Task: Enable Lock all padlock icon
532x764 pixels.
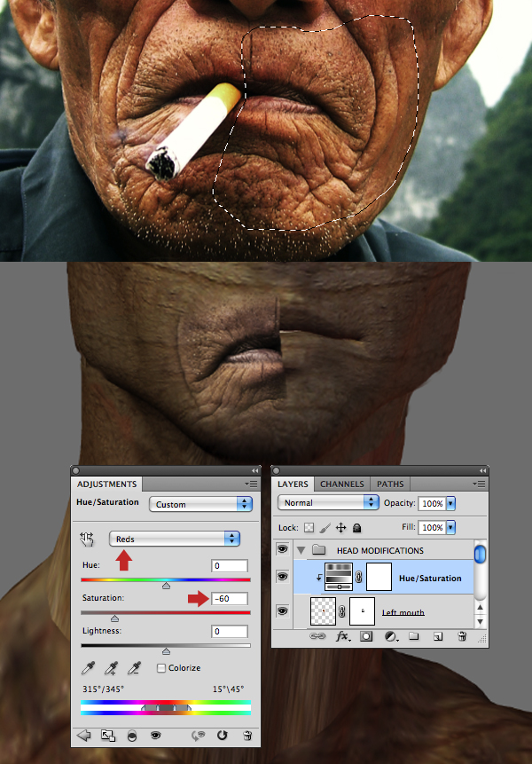Action: tap(356, 528)
